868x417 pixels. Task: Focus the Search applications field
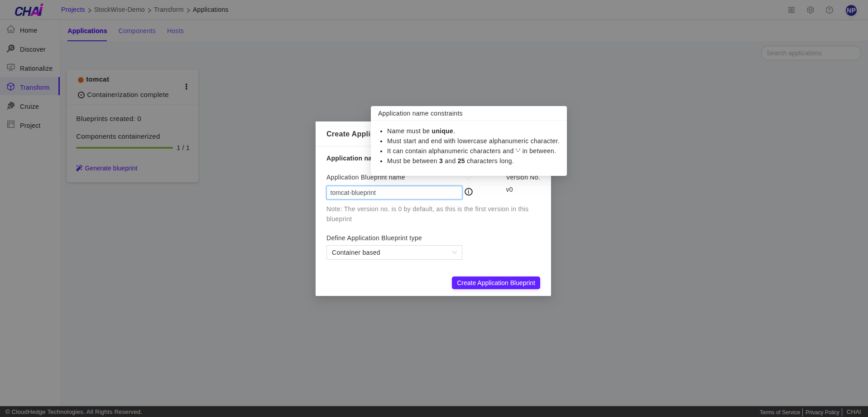810,53
